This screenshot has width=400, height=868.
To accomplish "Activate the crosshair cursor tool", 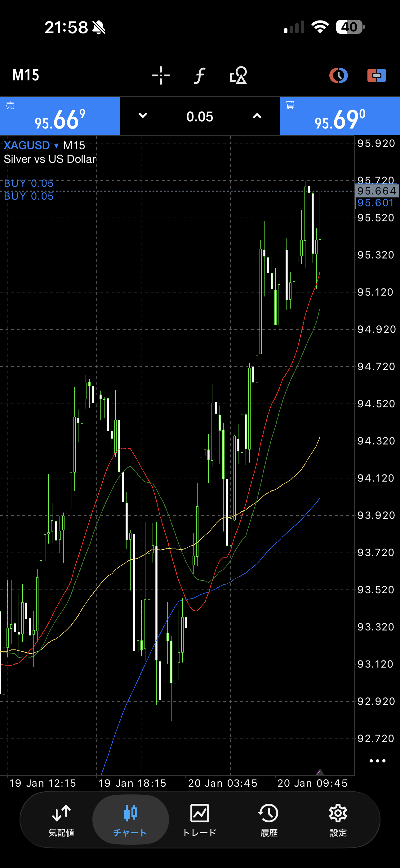I will click(x=161, y=75).
